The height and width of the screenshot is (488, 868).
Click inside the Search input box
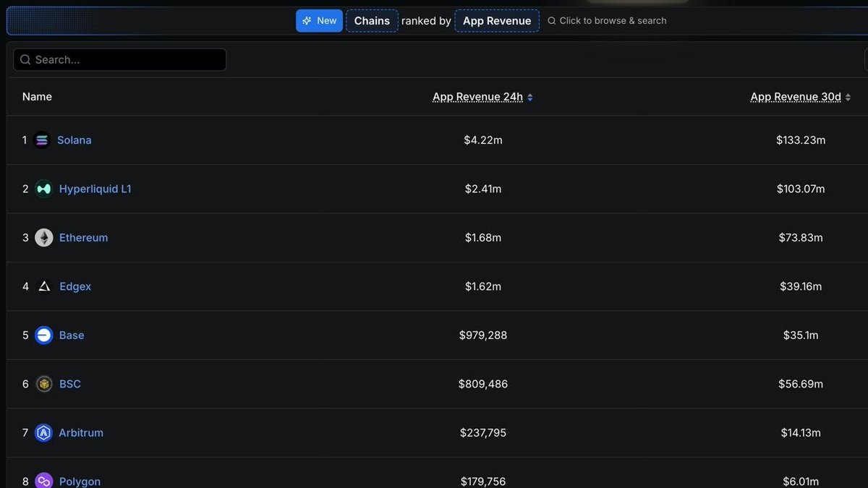pos(119,59)
